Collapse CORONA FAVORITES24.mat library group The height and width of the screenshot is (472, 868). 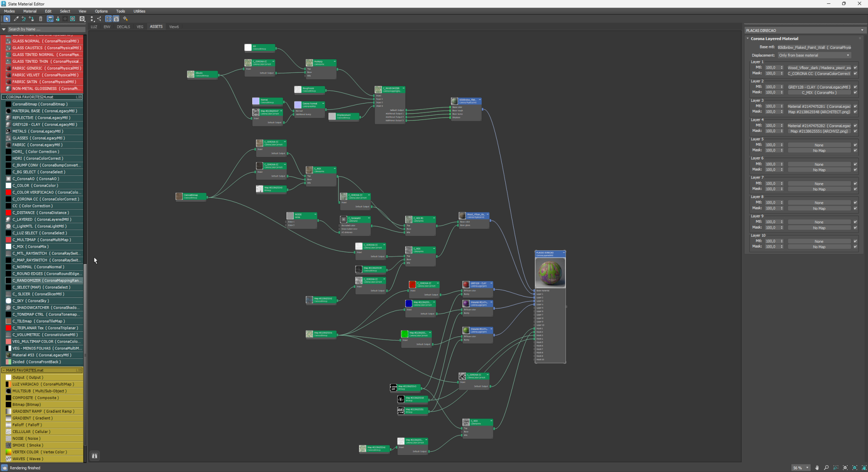tap(4, 97)
